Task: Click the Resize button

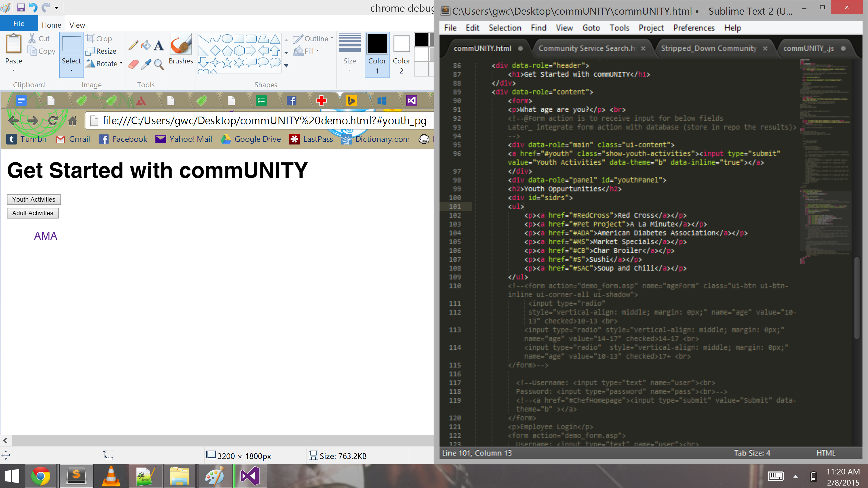Action: tap(101, 51)
